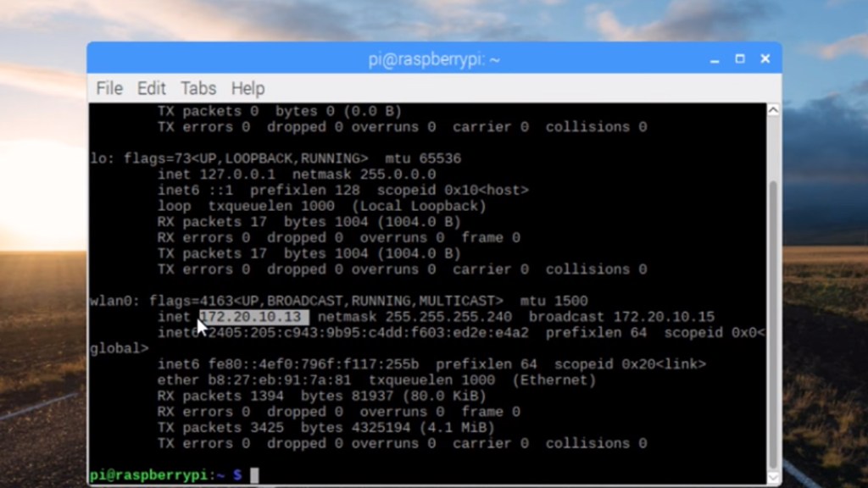This screenshot has height=488, width=868.
Task: Click the scopeid 0x20<link> text
Action: [x=630, y=364]
